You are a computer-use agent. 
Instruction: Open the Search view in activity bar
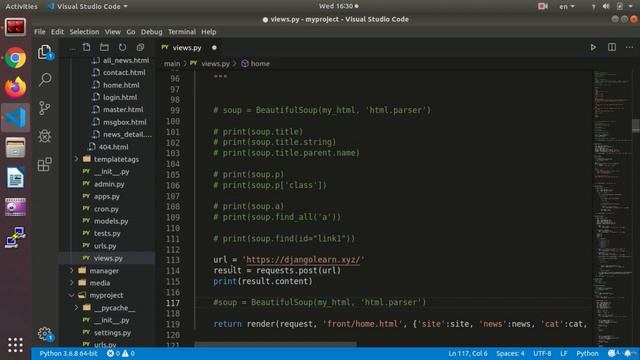[x=45, y=79]
